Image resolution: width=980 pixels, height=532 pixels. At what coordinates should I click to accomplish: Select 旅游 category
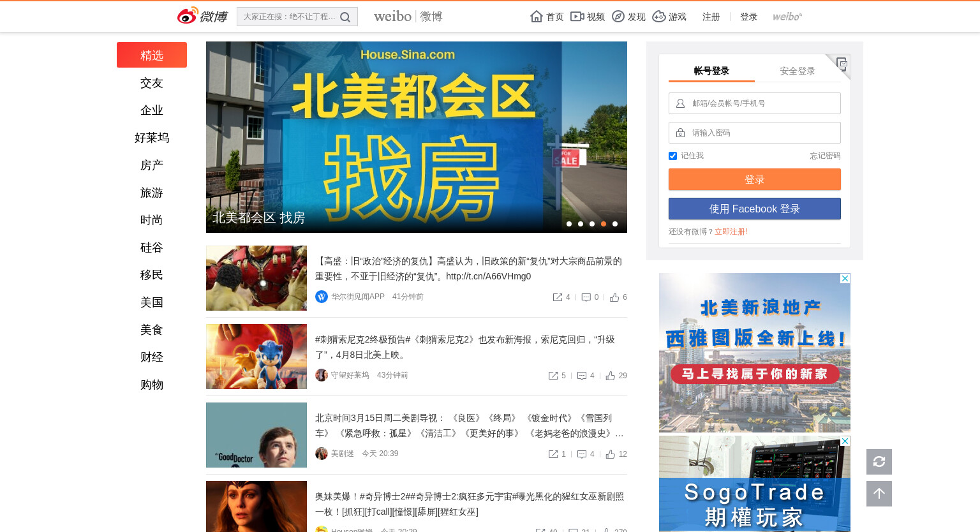click(x=152, y=193)
